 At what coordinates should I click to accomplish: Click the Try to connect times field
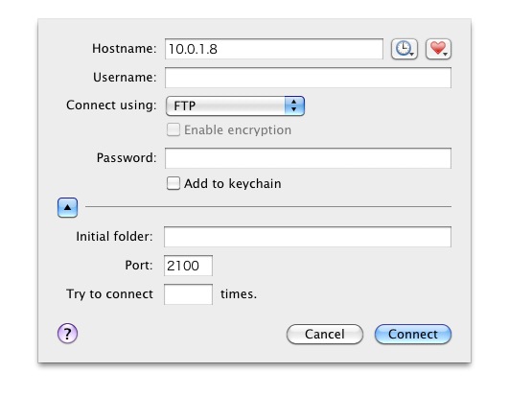tap(188, 294)
